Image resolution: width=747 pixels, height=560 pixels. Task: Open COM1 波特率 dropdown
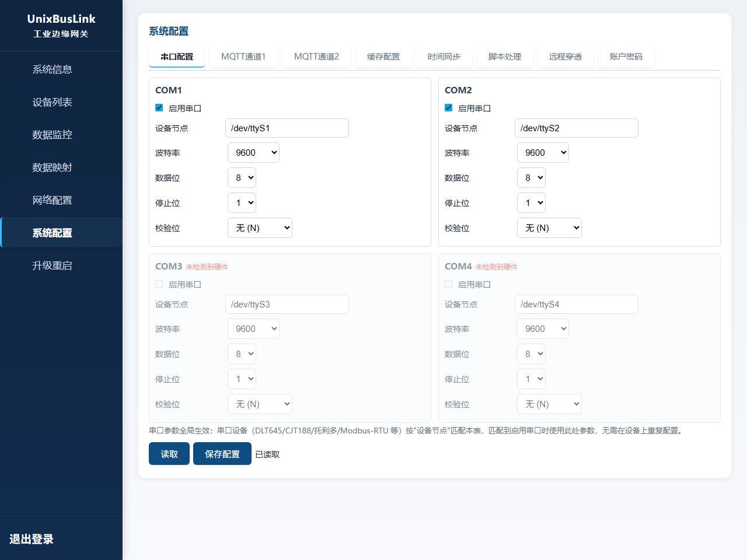tap(253, 153)
